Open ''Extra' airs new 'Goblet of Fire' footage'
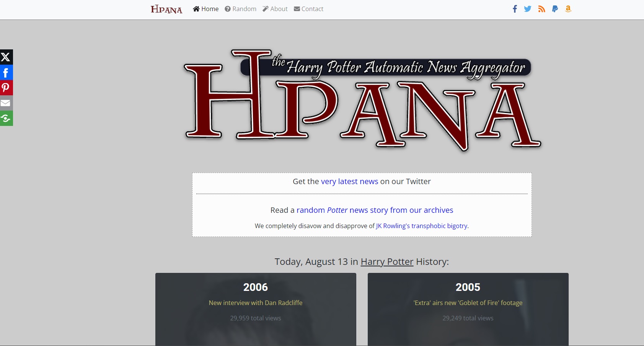The width and height of the screenshot is (644, 346). [x=468, y=303]
